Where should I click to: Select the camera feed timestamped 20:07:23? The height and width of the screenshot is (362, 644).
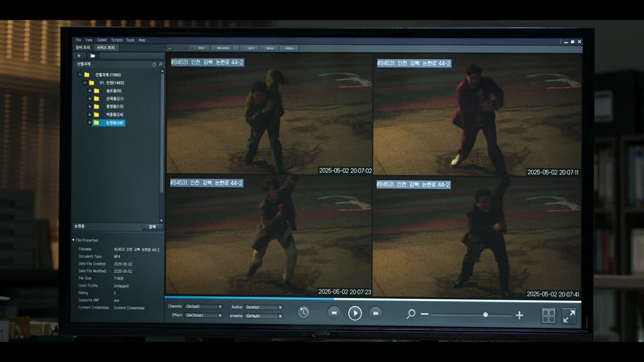coord(269,235)
